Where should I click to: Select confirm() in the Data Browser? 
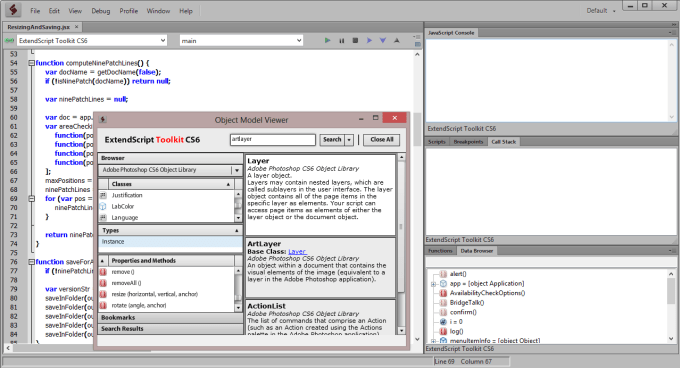point(463,312)
